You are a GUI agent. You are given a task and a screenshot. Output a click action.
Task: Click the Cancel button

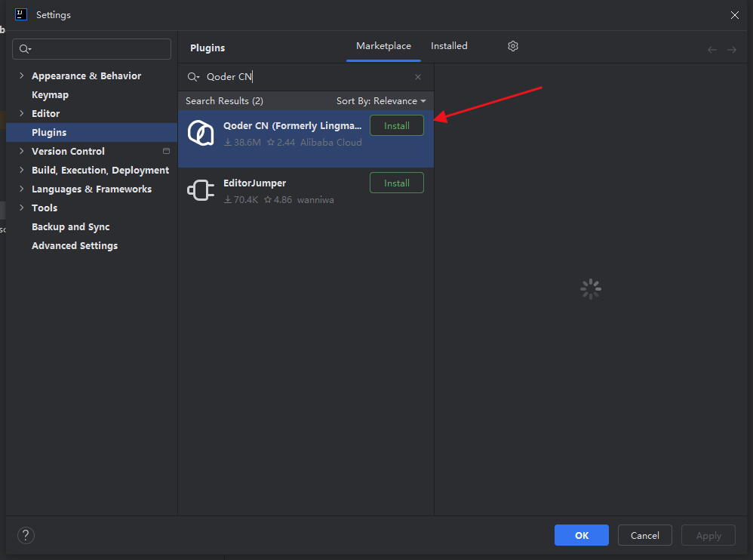(x=644, y=535)
